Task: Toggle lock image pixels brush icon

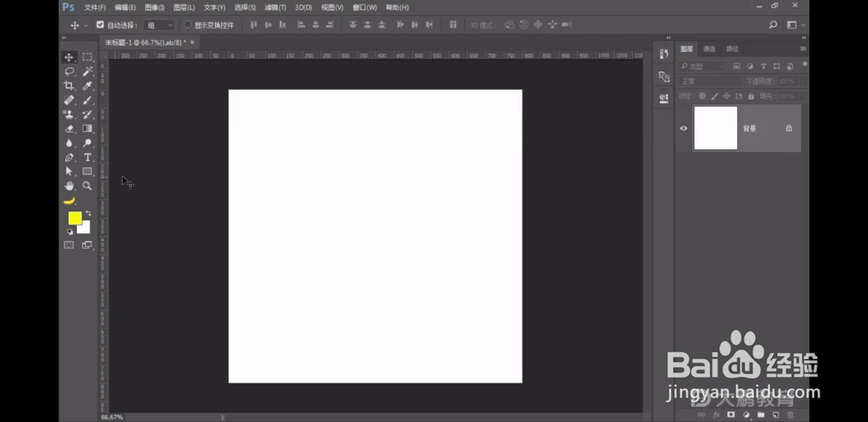Action: click(714, 96)
